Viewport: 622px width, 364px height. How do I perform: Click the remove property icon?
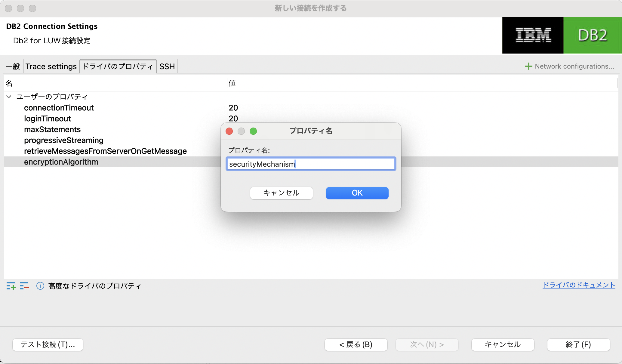24,286
